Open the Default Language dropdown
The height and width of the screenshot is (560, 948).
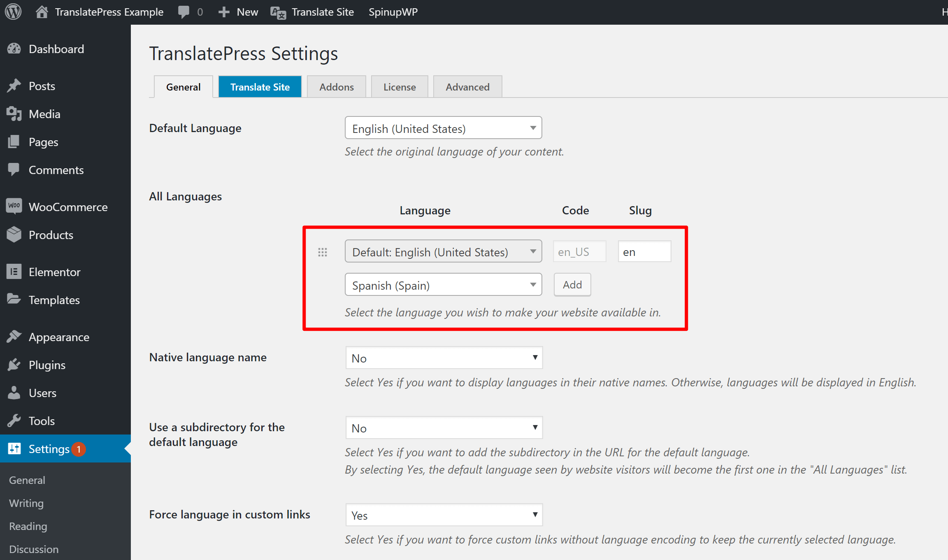[443, 128]
